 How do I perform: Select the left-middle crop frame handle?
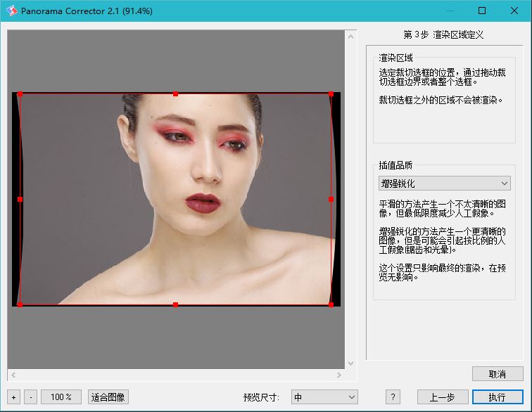[x=20, y=199]
